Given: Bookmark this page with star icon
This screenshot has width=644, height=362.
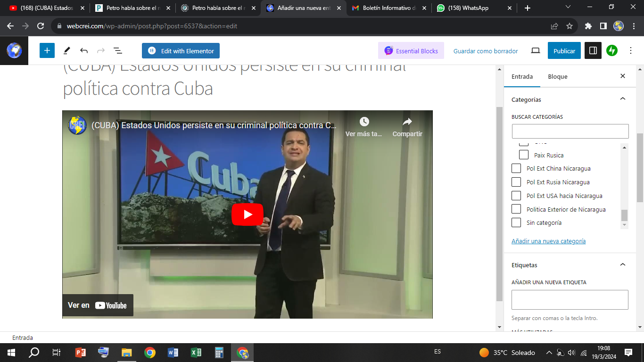Looking at the screenshot, I should pos(570,26).
